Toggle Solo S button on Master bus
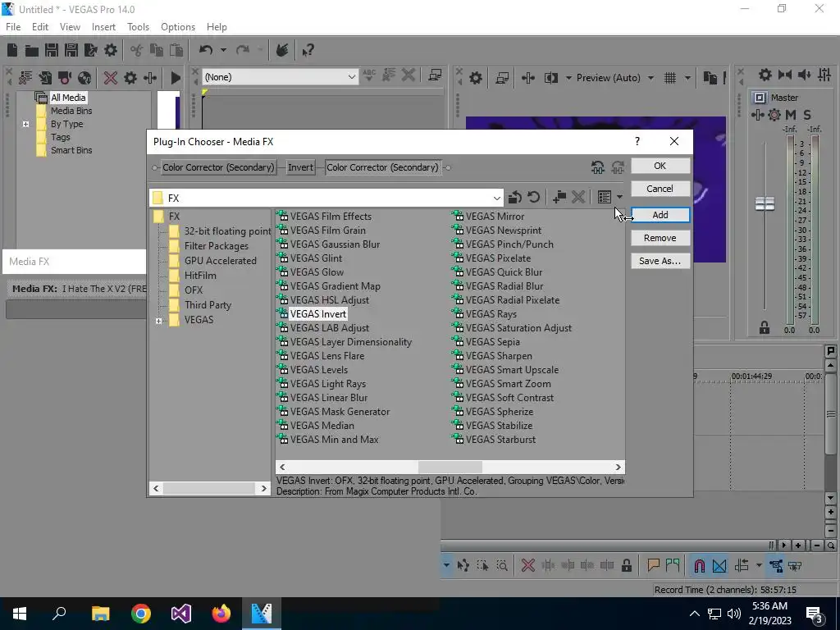 click(x=807, y=115)
